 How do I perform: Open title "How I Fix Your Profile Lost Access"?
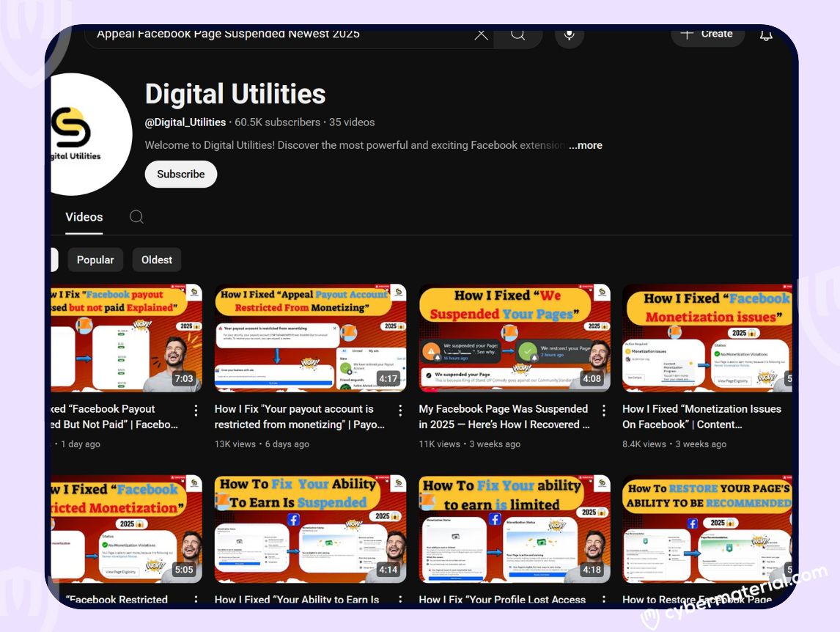[x=502, y=599]
